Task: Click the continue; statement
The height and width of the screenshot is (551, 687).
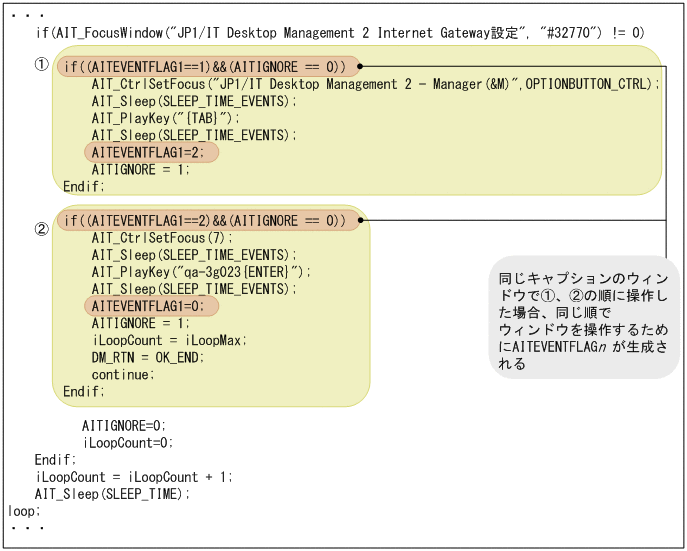Action: [123, 374]
